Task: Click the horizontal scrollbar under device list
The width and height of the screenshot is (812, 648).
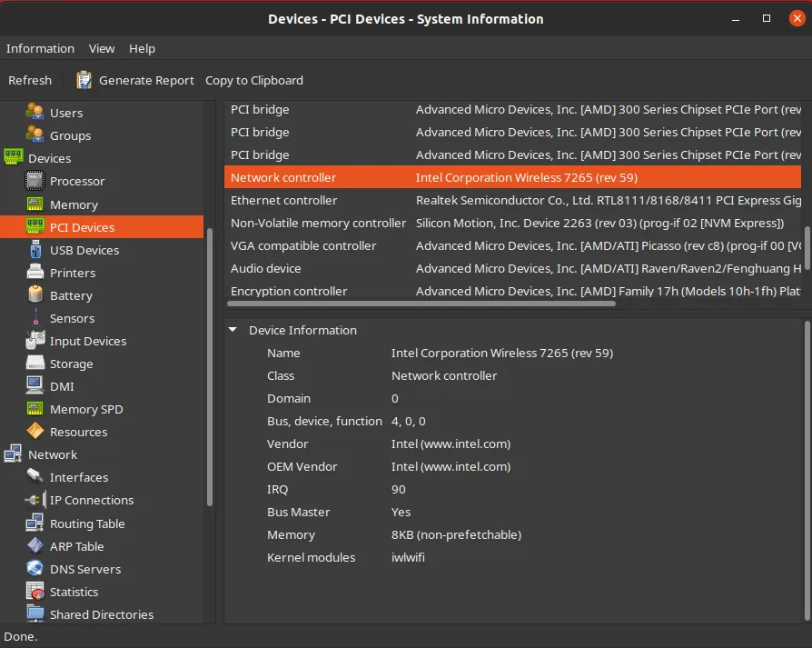Action: [x=420, y=304]
